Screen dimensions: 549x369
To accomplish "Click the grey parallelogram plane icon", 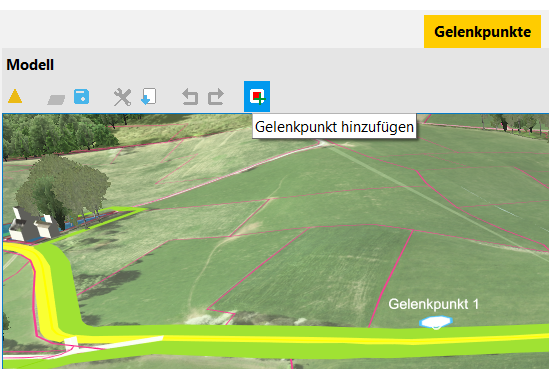I will (56, 100).
